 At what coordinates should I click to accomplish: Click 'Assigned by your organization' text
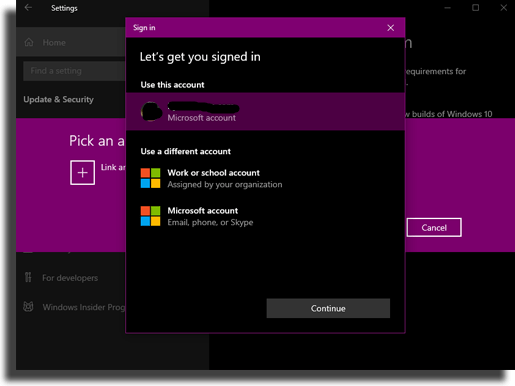pos(225,185)
